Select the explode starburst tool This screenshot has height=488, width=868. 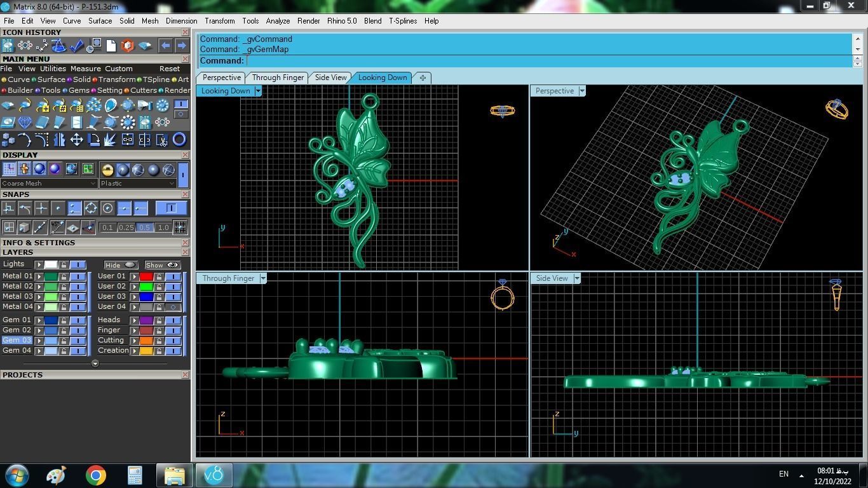coord(110,140)
